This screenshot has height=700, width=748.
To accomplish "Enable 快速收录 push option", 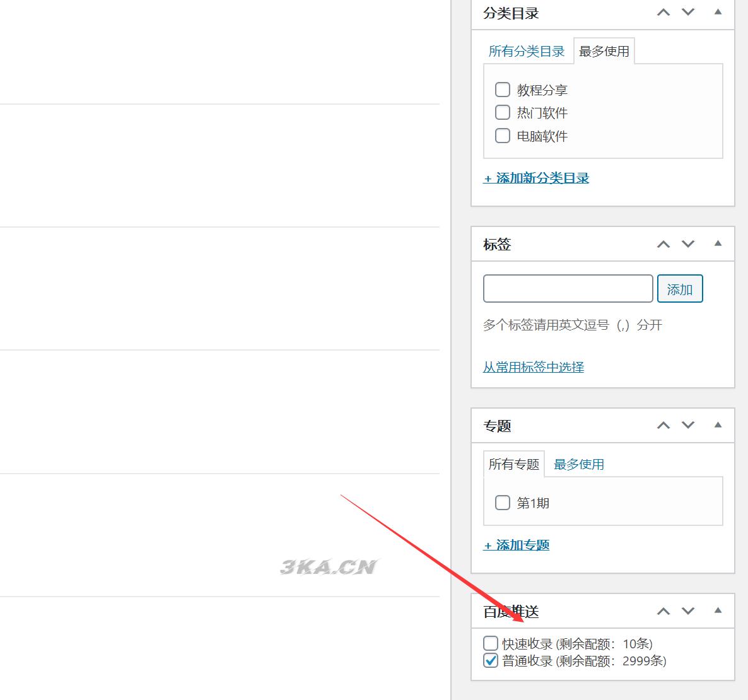I will pos(491,643).
